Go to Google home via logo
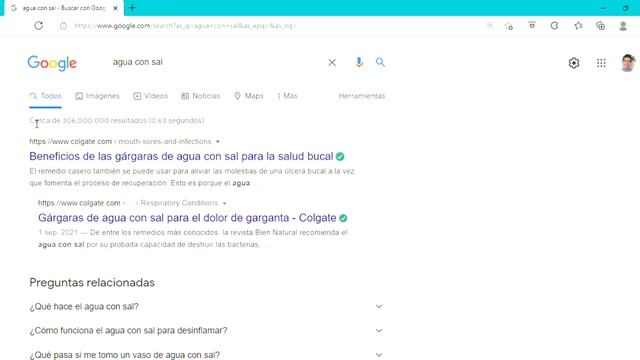The width and height of the screenshot is (640, 360). click(52, 63)
